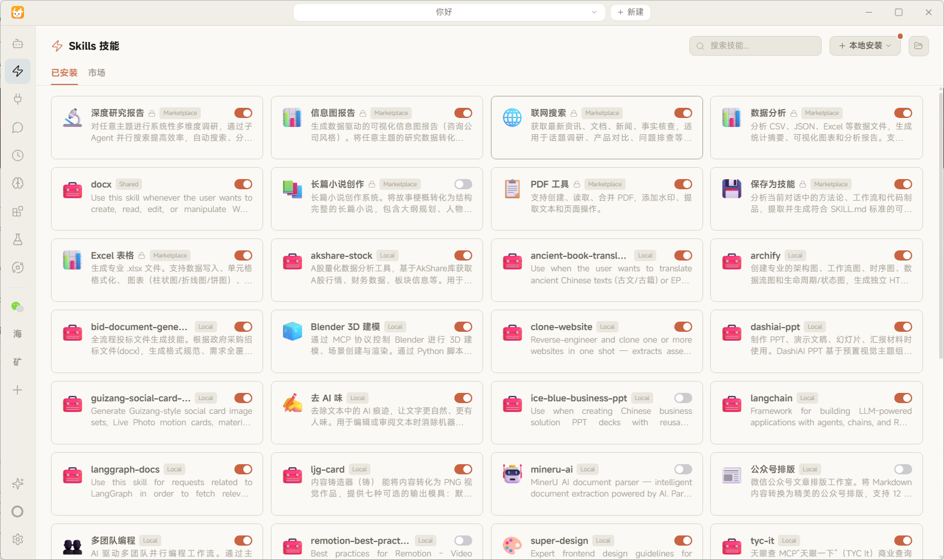Screen dimensions: 944x560
Task: Open the flask lab icon in the sidebar
Action: [18, 240]
